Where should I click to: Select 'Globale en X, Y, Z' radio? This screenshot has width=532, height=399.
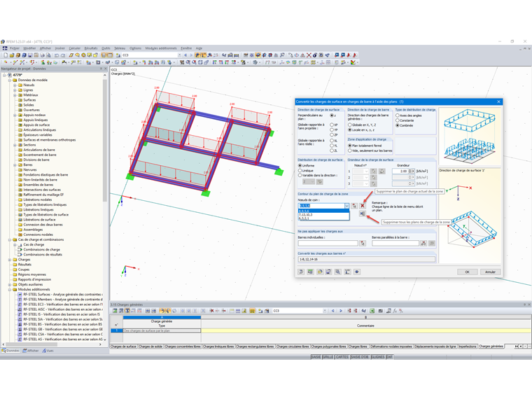pos(350,125)
